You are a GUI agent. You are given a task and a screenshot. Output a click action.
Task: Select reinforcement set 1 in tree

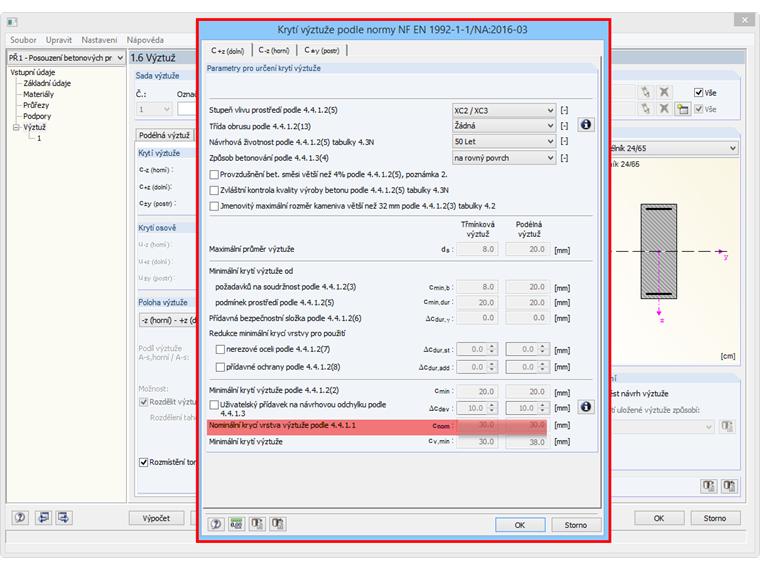(39, 138)
